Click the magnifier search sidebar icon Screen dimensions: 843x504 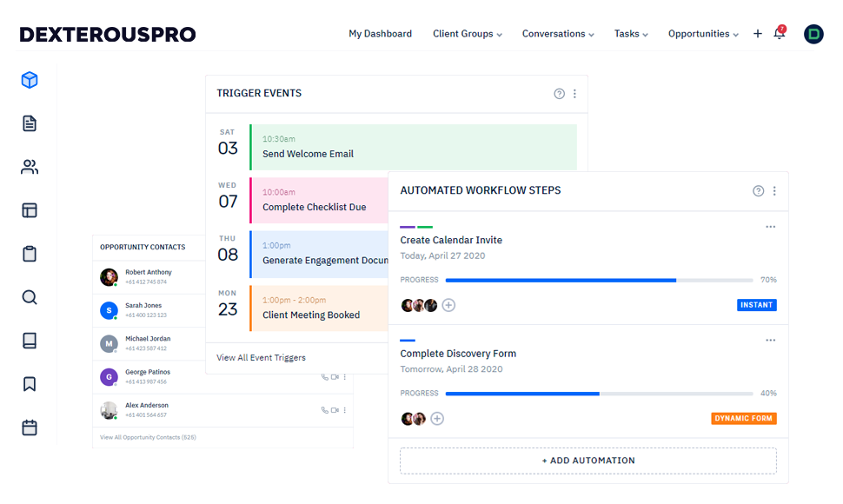(30, 297)
